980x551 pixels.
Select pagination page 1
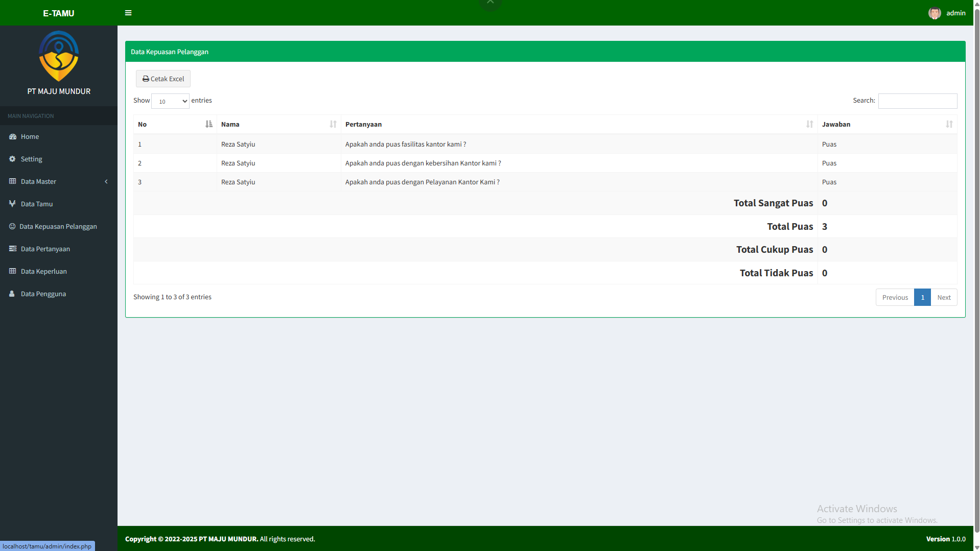coord(922,297)
